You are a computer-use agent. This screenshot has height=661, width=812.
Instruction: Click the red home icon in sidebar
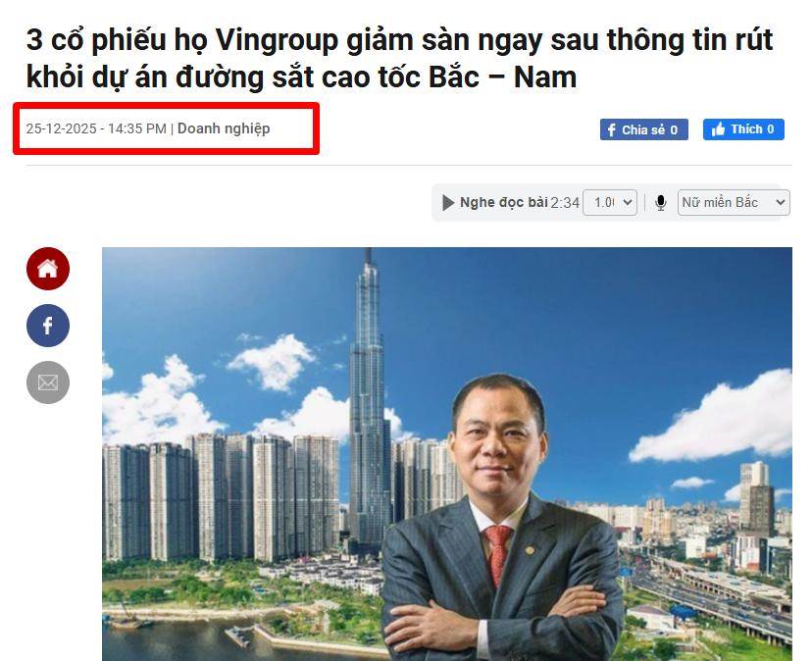(48, 269)
